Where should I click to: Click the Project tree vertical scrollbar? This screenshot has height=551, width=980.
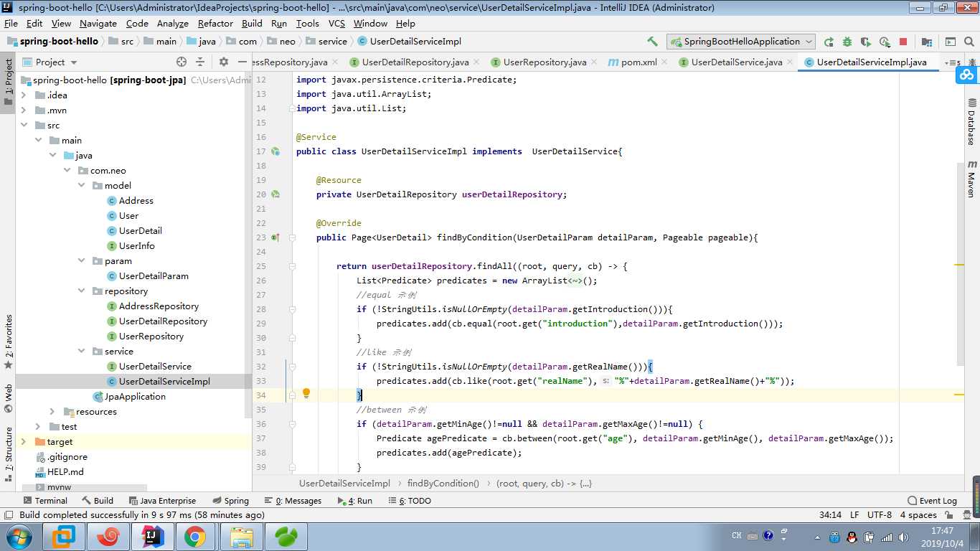point(248,244)
